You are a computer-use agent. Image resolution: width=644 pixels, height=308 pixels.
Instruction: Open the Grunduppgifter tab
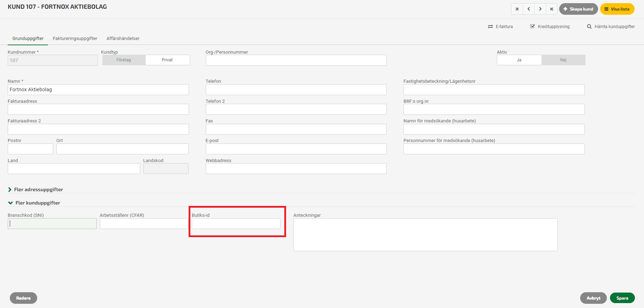[28, 39]
